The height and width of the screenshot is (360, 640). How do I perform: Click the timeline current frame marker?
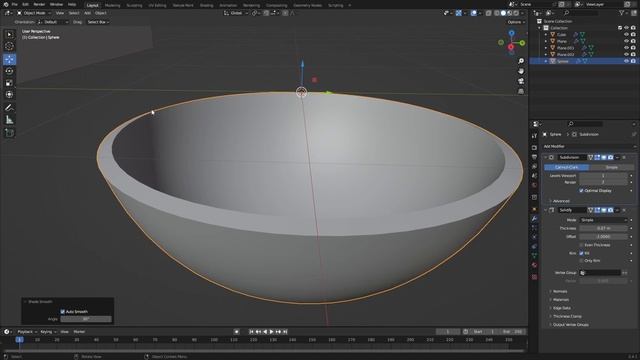click(19, 340)
